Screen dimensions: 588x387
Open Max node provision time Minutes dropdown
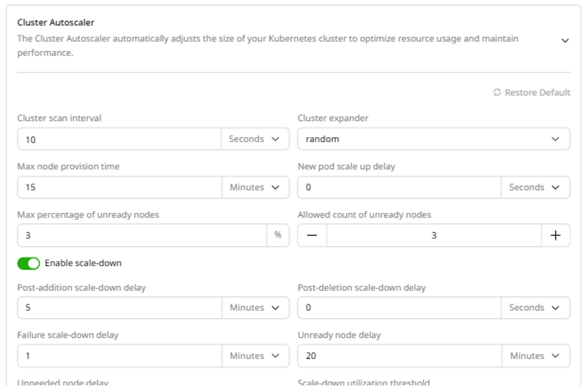[256, 187]
